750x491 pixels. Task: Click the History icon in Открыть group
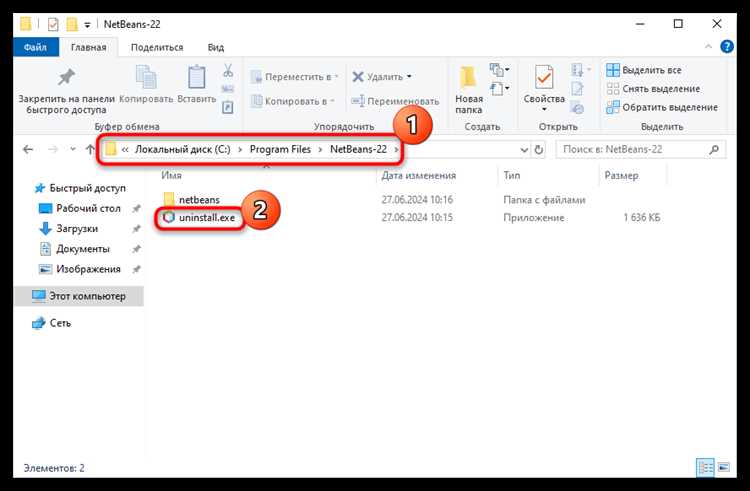tap(577, 108)
